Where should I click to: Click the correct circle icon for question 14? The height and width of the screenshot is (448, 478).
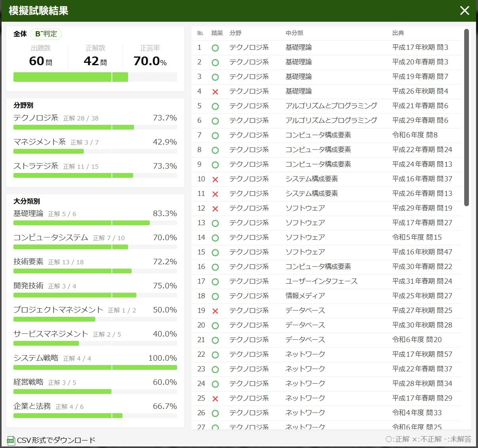[x=215, y=238]
